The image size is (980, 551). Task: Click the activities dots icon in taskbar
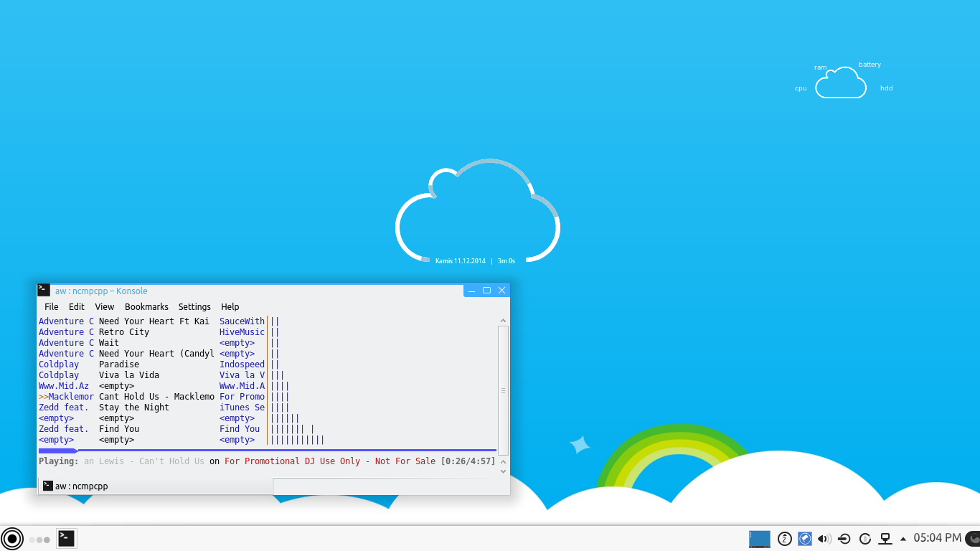(39, 540)
